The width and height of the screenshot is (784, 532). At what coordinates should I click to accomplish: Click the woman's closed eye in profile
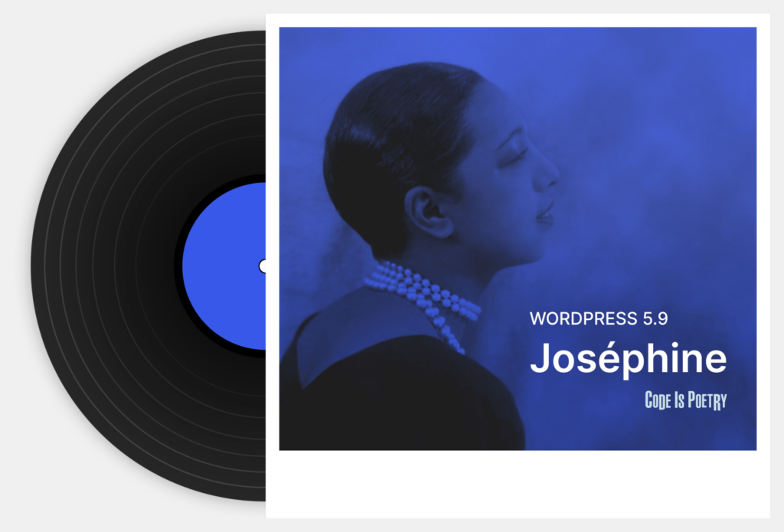(x=518, y=154)
